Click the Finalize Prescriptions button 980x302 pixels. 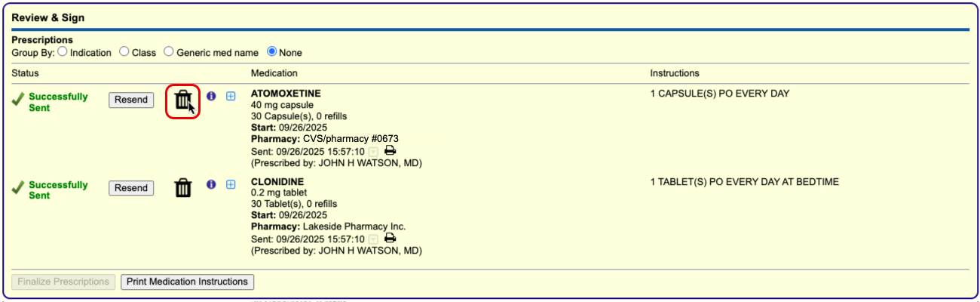(x=64, y=282)
